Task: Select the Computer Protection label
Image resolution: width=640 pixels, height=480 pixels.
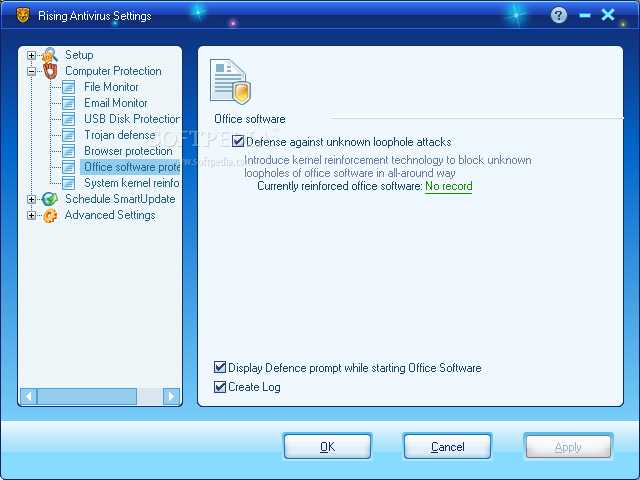Action: point(113,71)
